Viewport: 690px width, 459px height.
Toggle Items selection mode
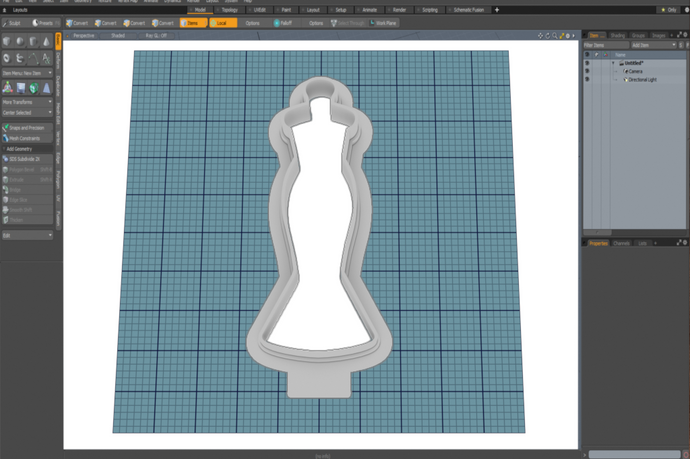[x=193, y=23]
